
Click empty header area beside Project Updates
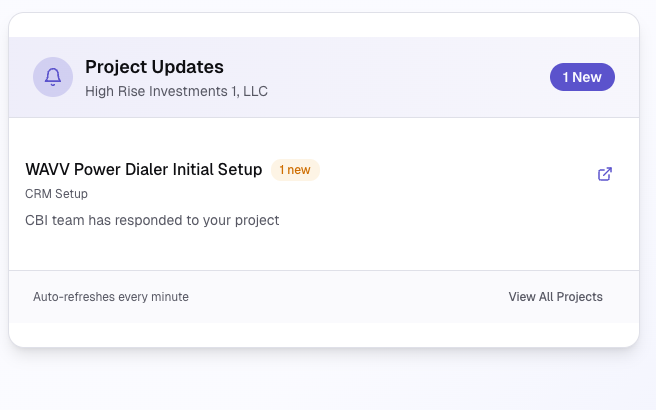point(400,77)
